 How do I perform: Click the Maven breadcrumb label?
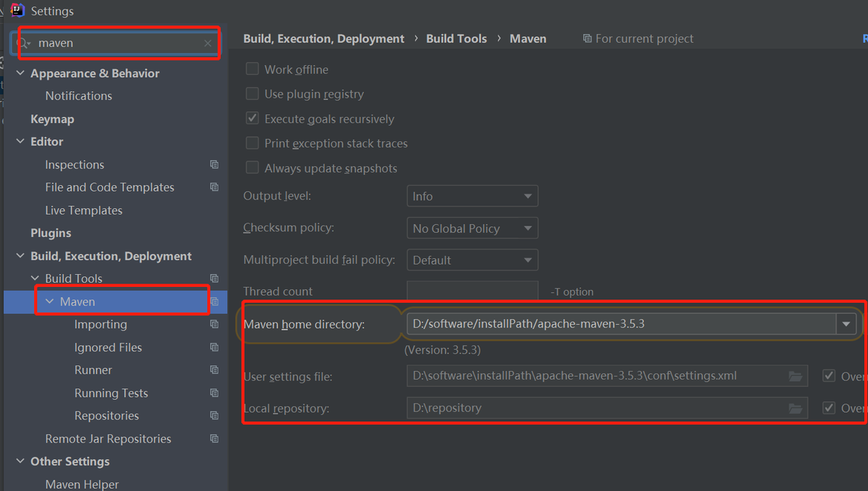[x=528, y=38]
